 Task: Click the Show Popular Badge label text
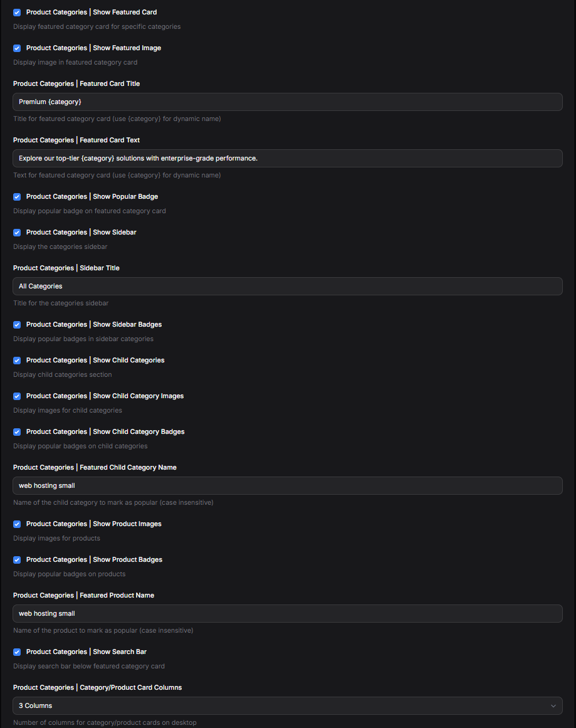[x=92, y=197]
